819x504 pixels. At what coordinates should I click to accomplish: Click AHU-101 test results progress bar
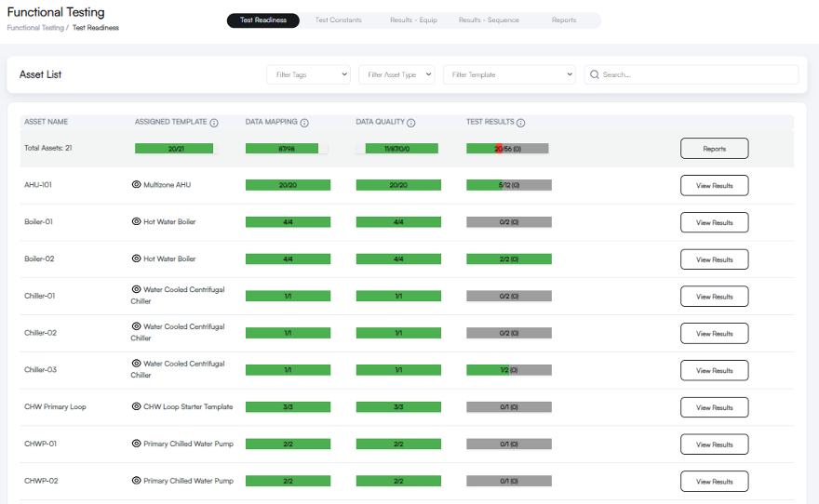point(508,185)
